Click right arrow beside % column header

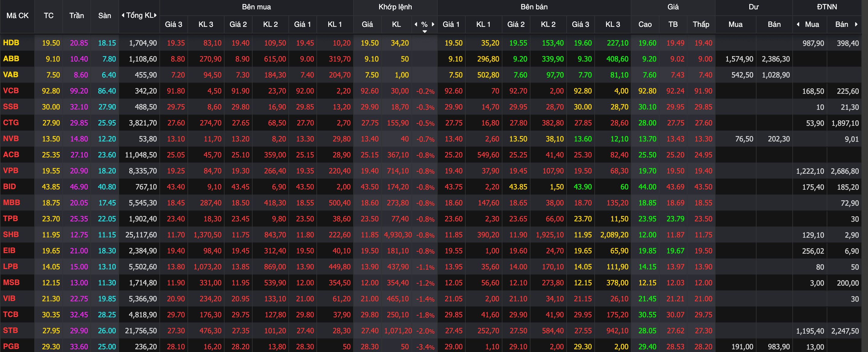tap(433, 24)
